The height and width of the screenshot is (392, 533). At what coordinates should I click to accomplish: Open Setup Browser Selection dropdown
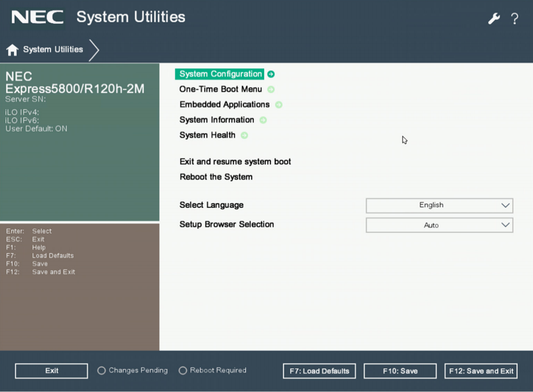tap(439, 225)
